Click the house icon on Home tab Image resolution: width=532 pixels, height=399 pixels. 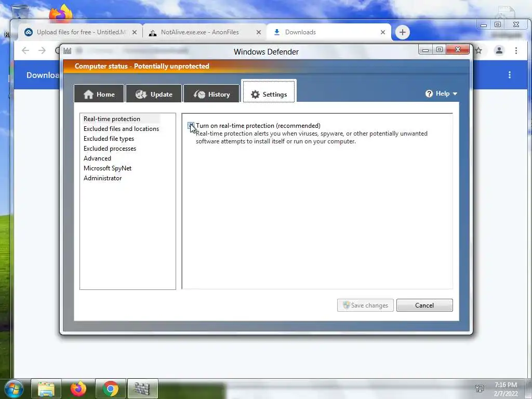click(x=88, y=95)
